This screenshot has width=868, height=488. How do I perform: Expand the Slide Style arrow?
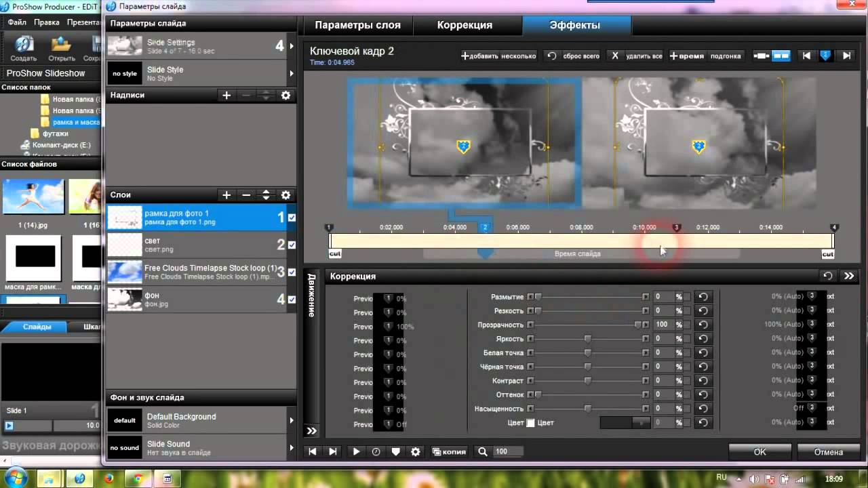point(292,73)
